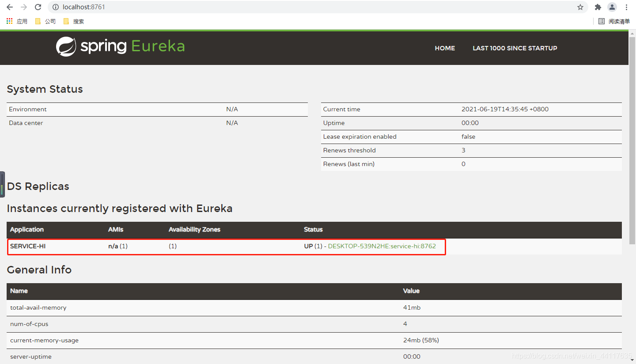The width and height of the screenshot is (636, 364).
Task: Select the Renews (last min) label
Action: (x=349, y=164)
